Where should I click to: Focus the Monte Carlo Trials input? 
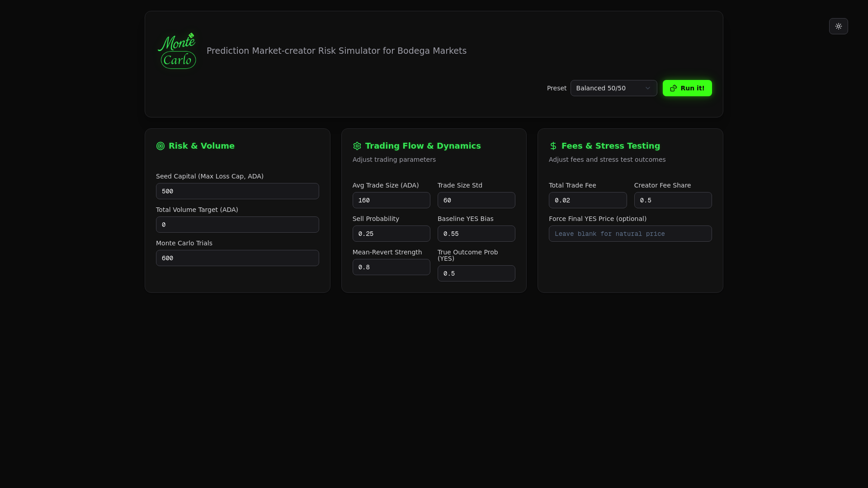click(237, 258)
